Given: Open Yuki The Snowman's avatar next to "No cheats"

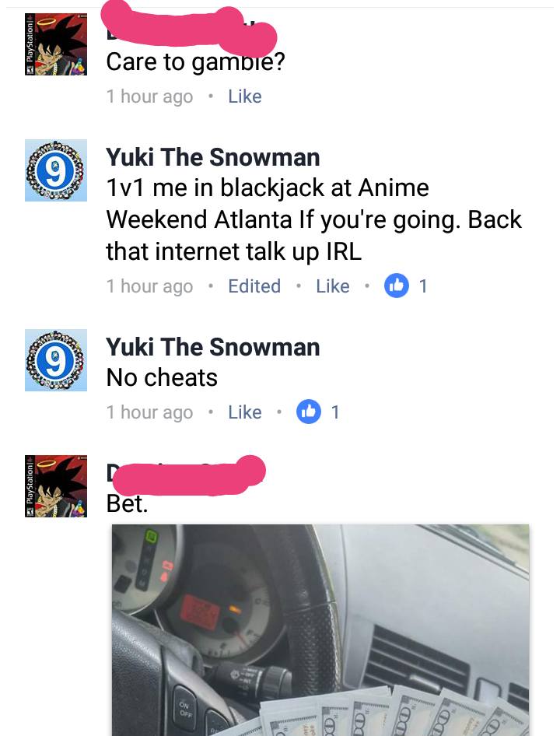Looking at the screenshot, I should [56, 360].
